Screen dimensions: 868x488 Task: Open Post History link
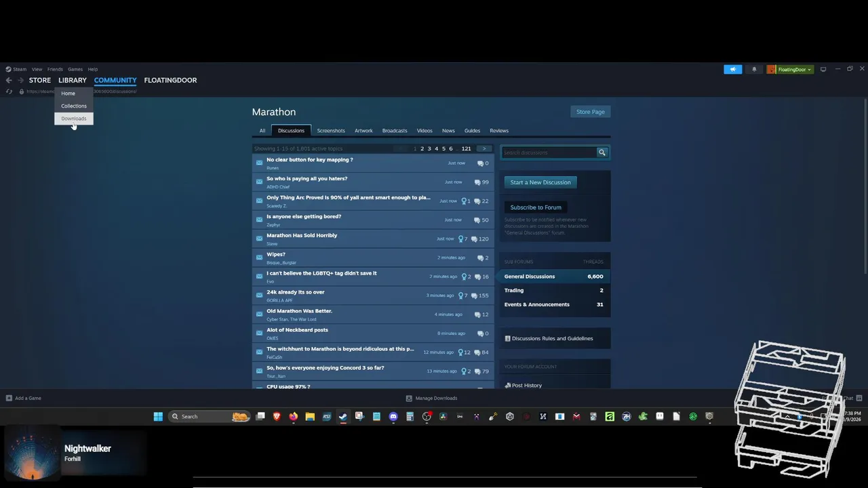tap(527, 385)
